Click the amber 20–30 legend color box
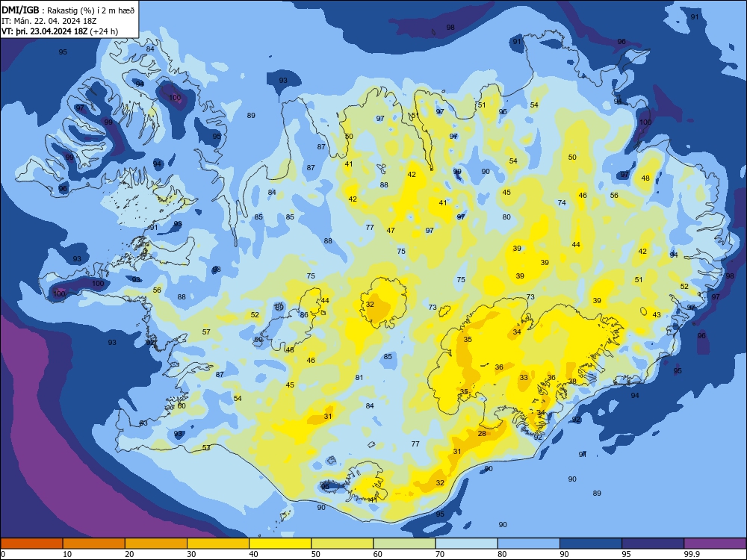This screenshot has height=560, width=747. 156,544
